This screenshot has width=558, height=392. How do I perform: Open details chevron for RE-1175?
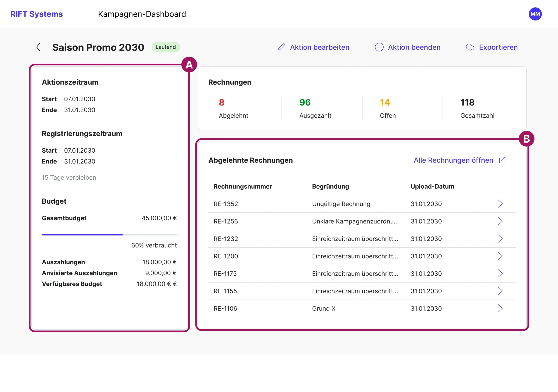pos(500,273)
